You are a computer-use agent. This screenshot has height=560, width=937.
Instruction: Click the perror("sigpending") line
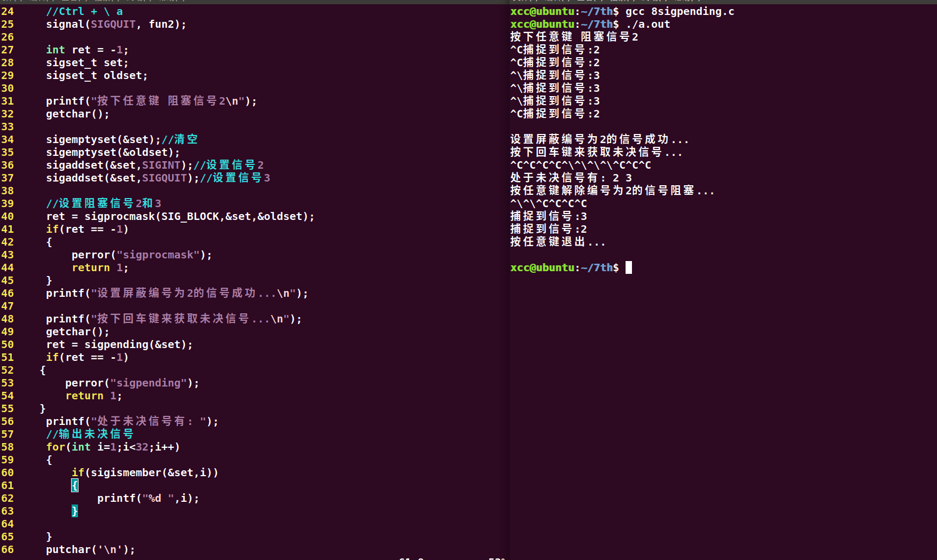point(132,383)
